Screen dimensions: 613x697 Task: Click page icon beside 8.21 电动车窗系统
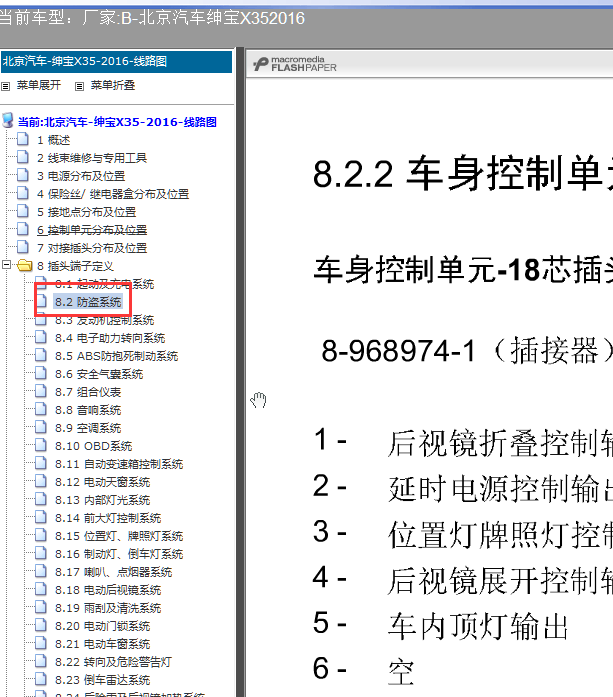click(x=41, y=643)
